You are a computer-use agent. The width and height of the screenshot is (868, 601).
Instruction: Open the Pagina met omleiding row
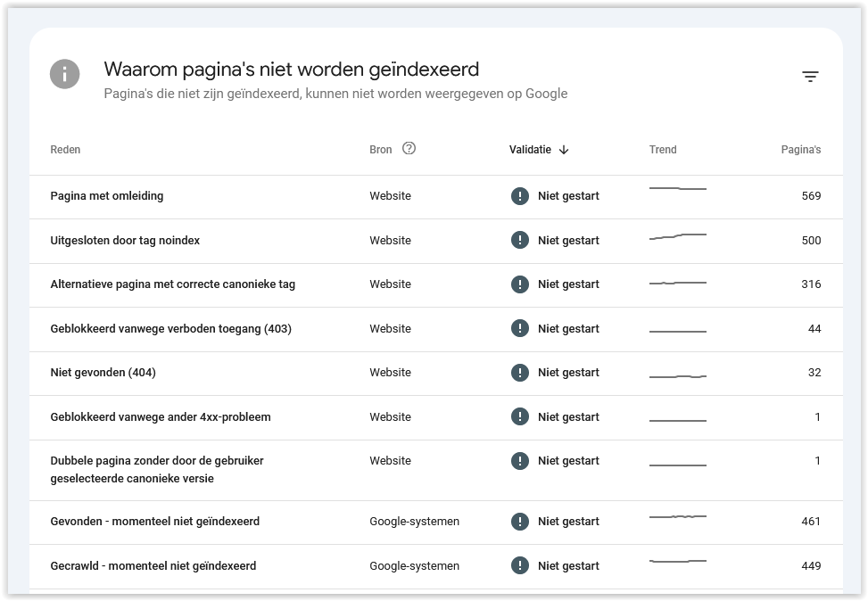[x=436, y=197]
